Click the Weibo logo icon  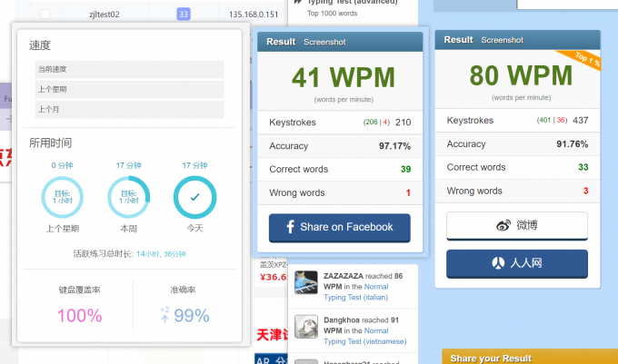click(503, 225)
